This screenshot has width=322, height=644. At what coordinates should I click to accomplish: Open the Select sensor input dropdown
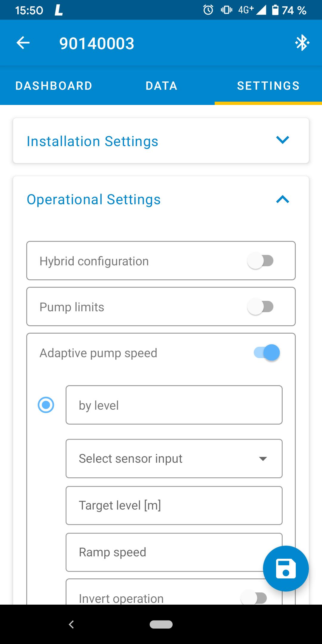point(174,459)
